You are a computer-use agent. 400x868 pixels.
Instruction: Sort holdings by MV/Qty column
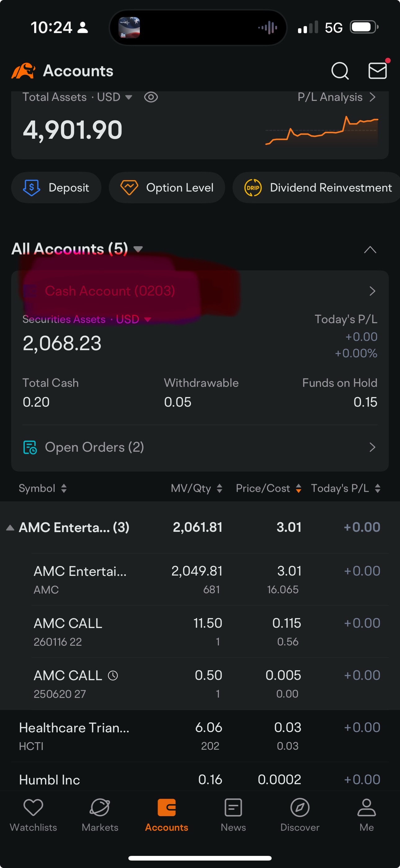pyautogui.click(x=197, y=488)
